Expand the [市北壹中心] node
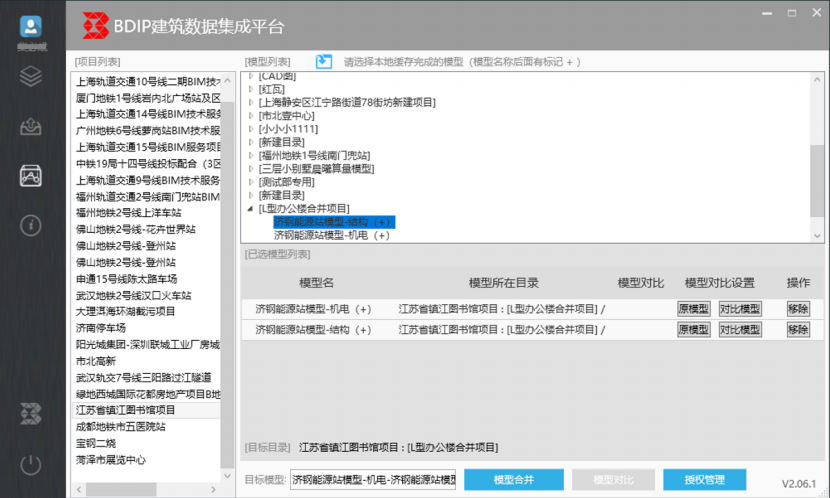The image size is (830, 498). pos(251,116)
